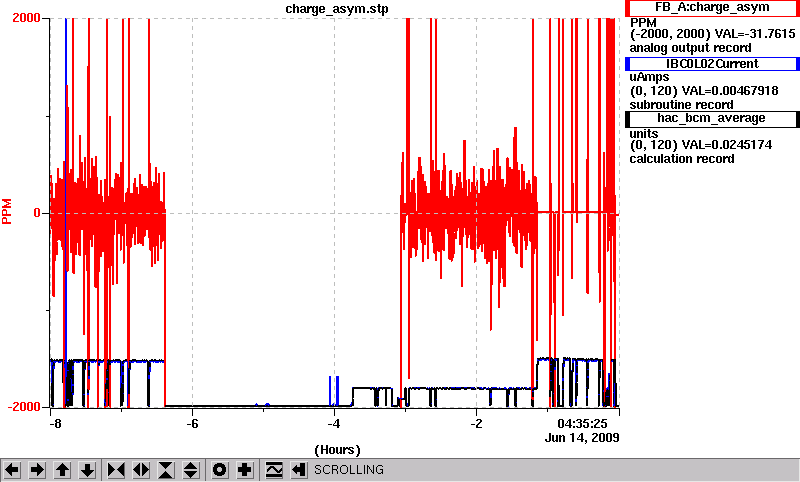Click the FB_A:charge_asym value VAL=-31.7615
Screen dimensions: 800x482
coord(755,34)
